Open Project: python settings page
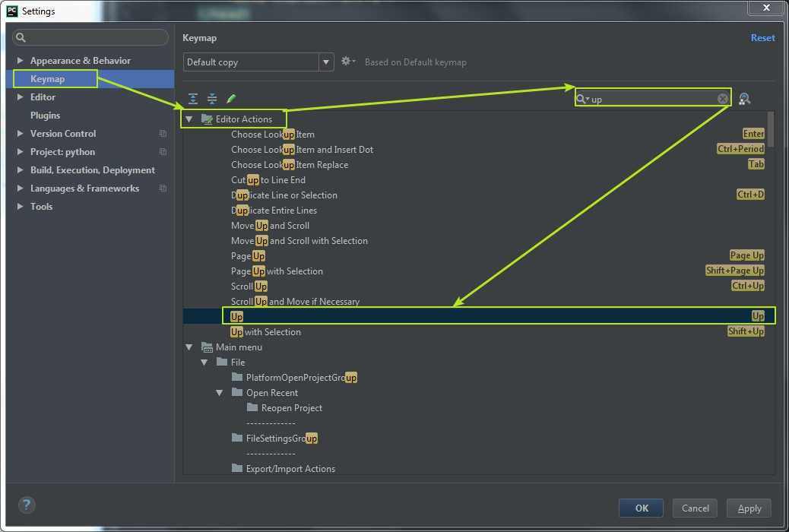The height and width of the screenshot is (532, 789). (x=62, y=151)
